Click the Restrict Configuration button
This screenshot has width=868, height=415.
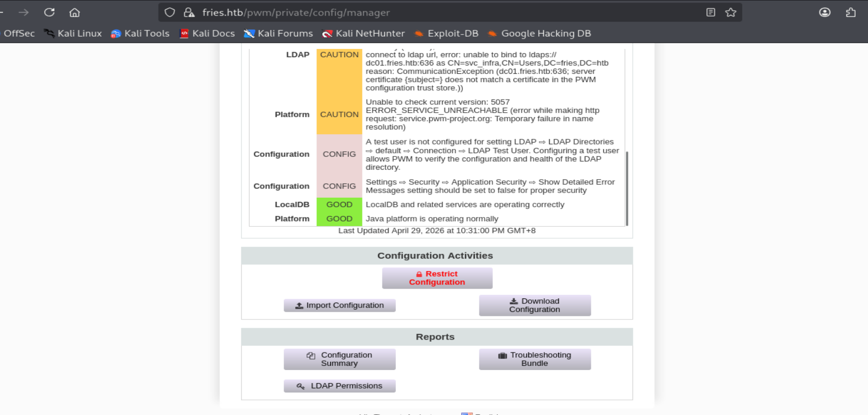[437, 278]
